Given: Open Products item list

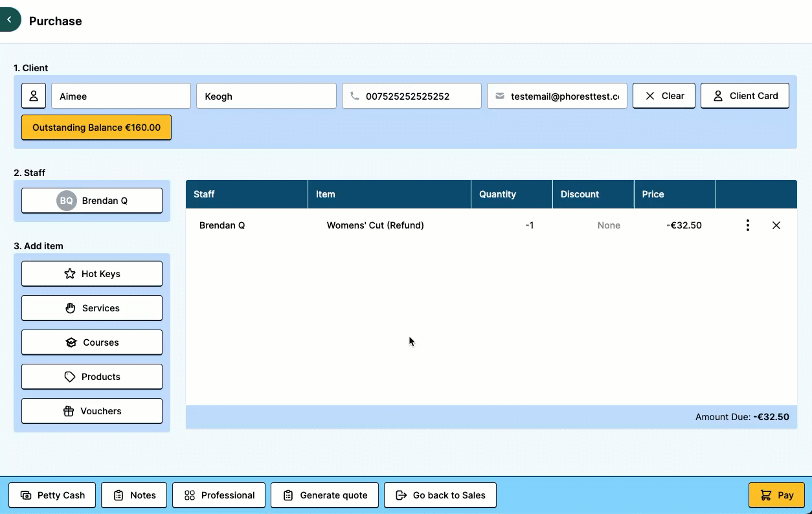Looking at the screenshot, I should click(x=92, y=377).
